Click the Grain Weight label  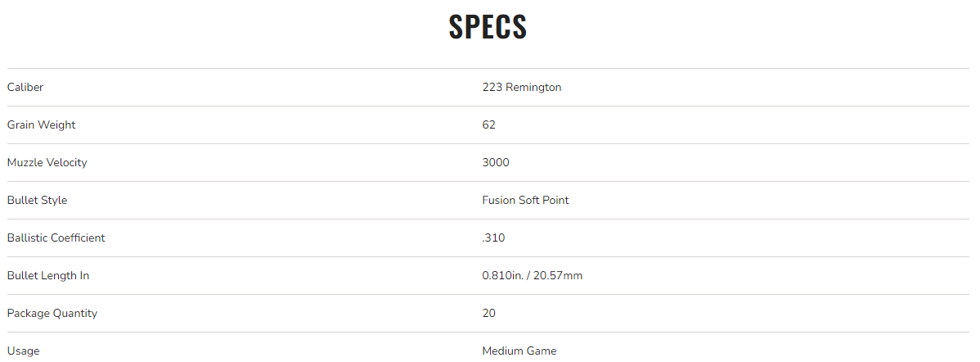[41, 124]
